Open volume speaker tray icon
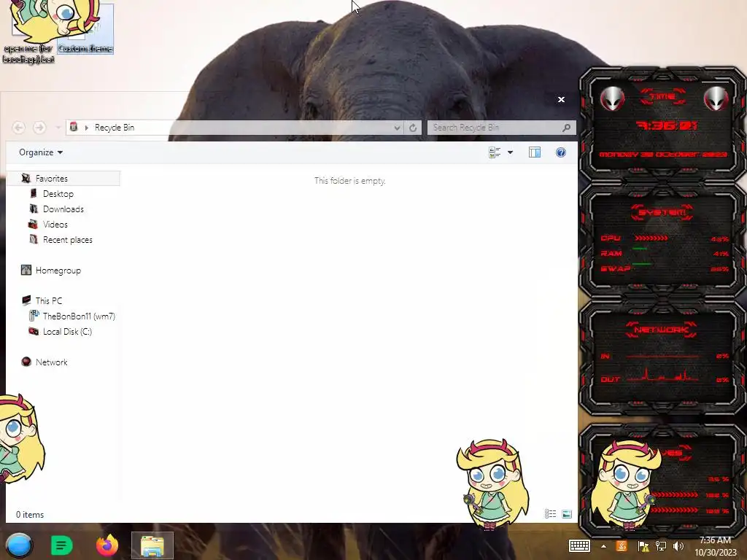Viewport: 747px width, 560px height. [678, 546]
